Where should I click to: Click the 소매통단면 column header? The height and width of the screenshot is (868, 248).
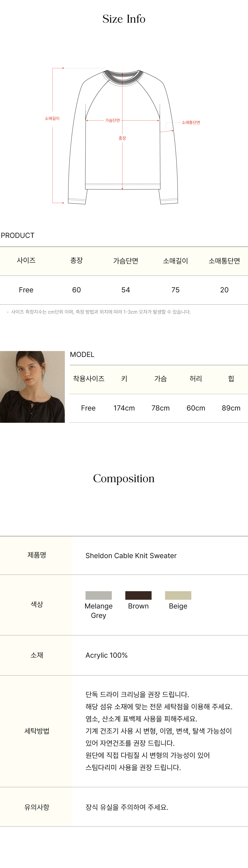click(x=224, y=261)
